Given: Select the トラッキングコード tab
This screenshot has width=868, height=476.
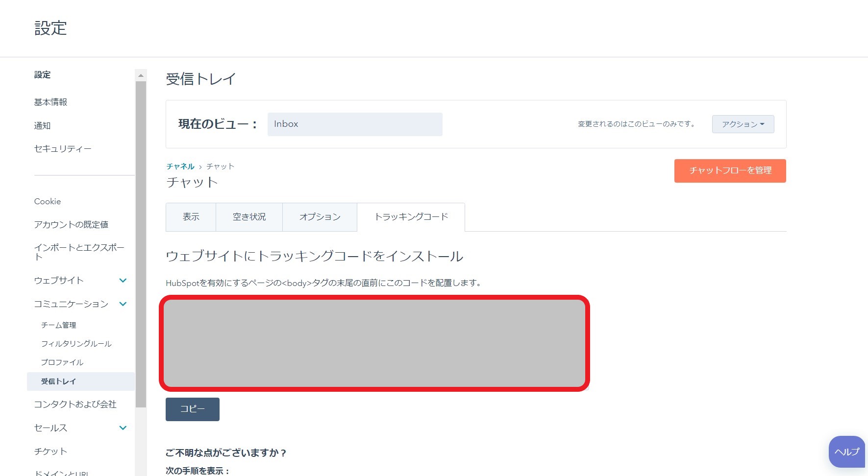Looking at the screenshot, I should pyautogui.click(x=411, y=217).
